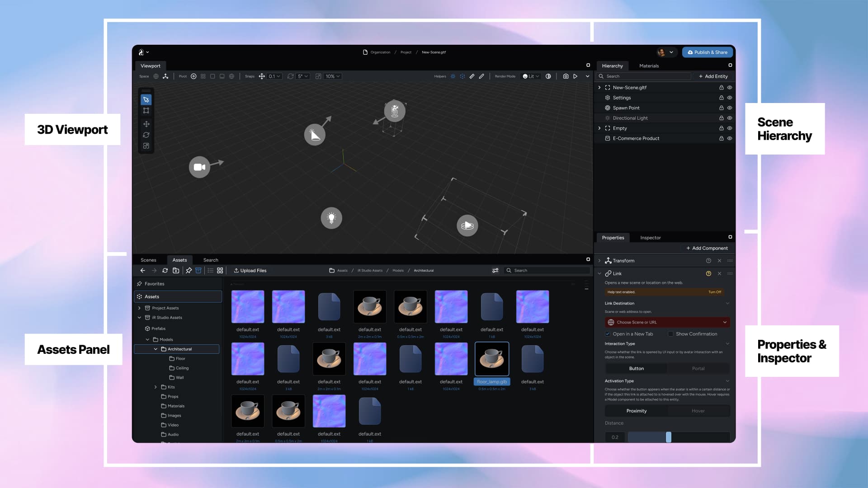Screen dimensions: 868x488
Task: Select the Move tool in the viewport toolbar
Action: tap(146, 124)
